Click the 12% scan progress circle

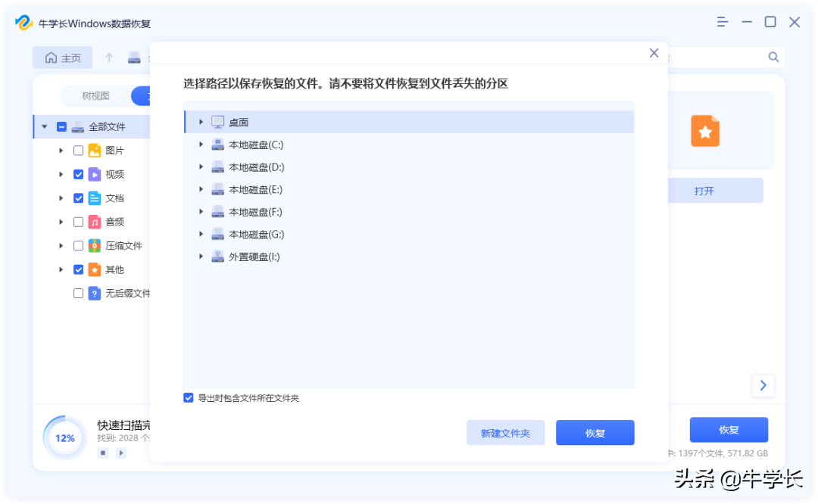[64, 437]
